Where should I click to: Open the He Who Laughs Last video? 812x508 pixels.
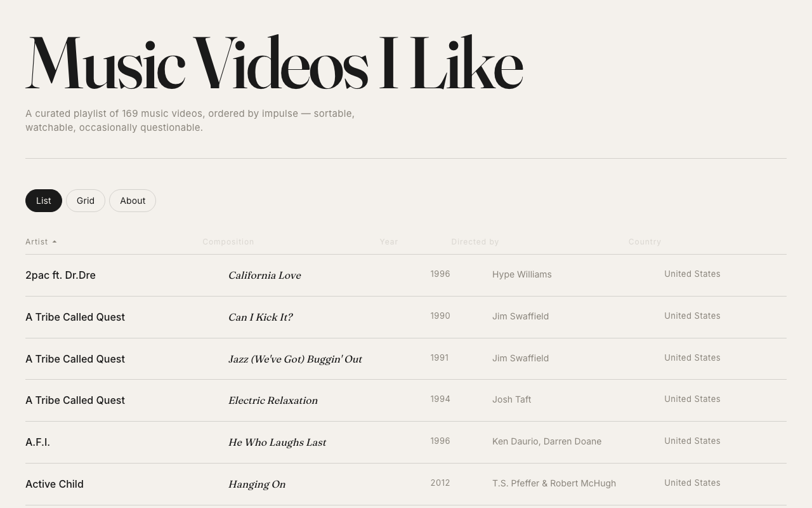(x=277, y=442)
